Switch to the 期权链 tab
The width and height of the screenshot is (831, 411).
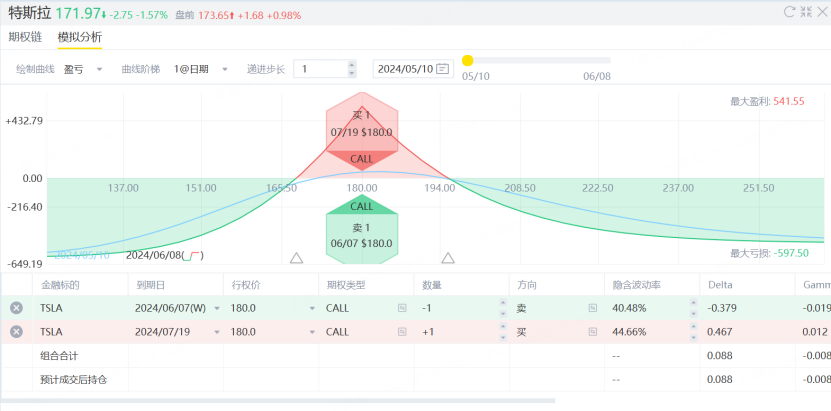pos(25,37)
